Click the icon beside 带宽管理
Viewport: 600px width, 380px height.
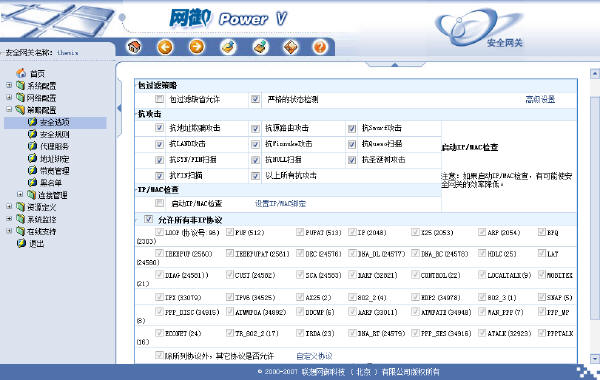pos(33,170)
